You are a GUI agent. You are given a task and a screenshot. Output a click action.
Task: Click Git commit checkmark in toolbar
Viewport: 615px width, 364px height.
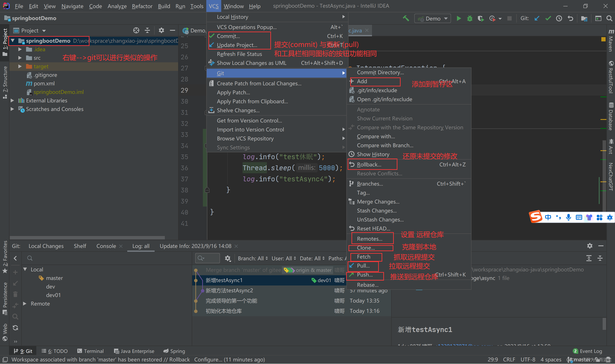point(548,18)
